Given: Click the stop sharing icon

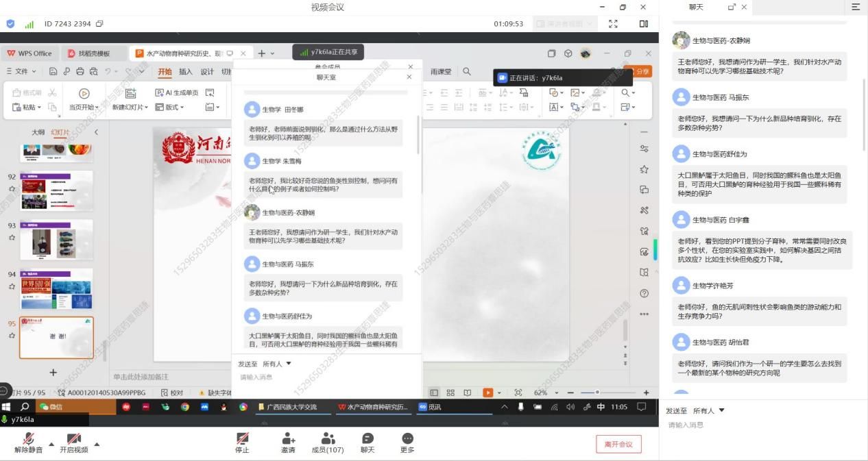Looking at the screenshot, I should click(x=242, y=443).
